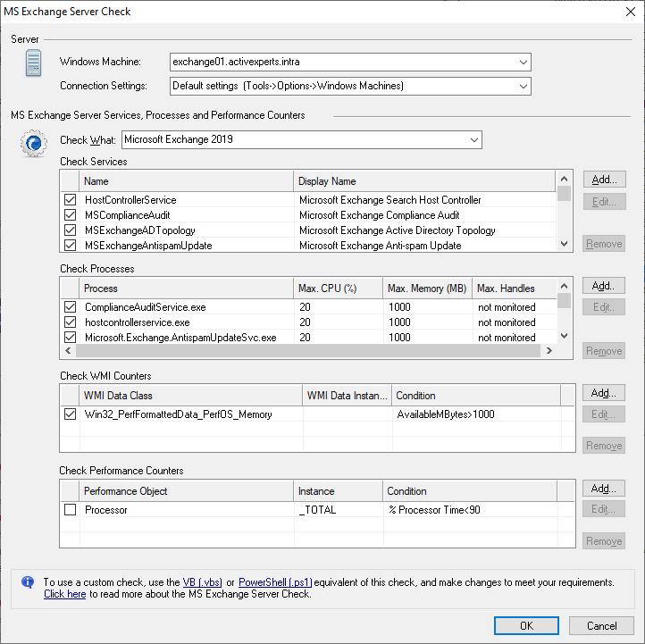645x644 pixels.
Task: Click the processes horizontal scrollbar thumb
Action: coord(308,351)
